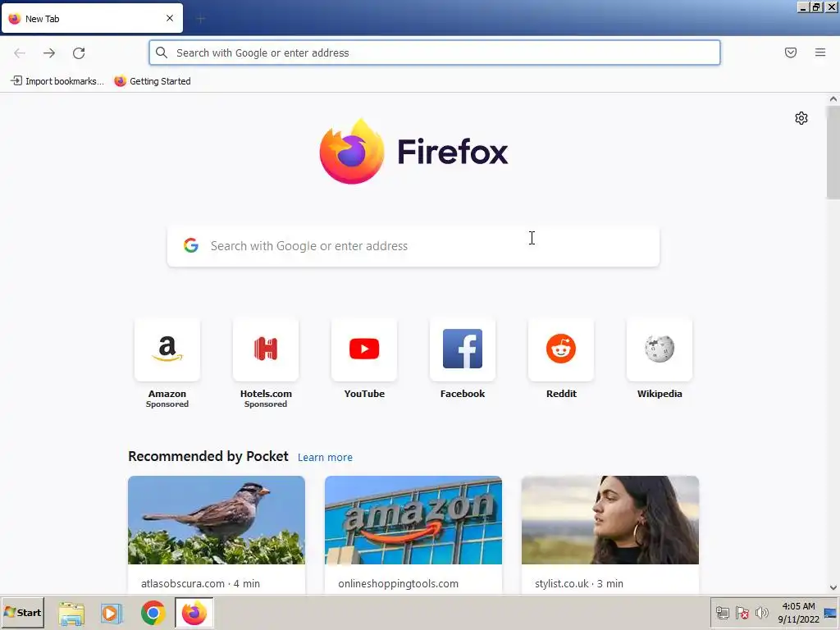Open the Save to Pocket icon
Viewport: 840px width, 630px height.
click(x=791, y=52)
